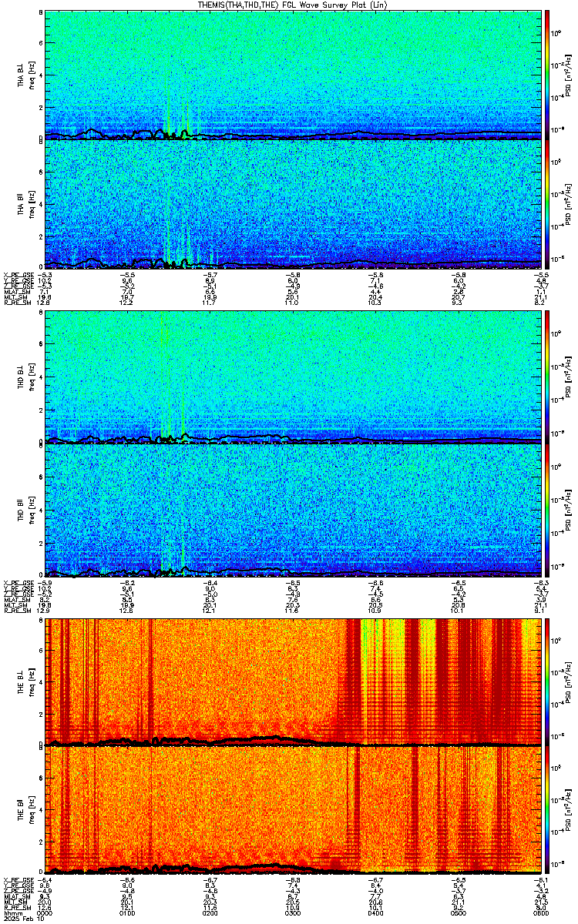Click the PSD units label beside THD B-parallel colorbar
Screen dimensions: 578x924
569,509
